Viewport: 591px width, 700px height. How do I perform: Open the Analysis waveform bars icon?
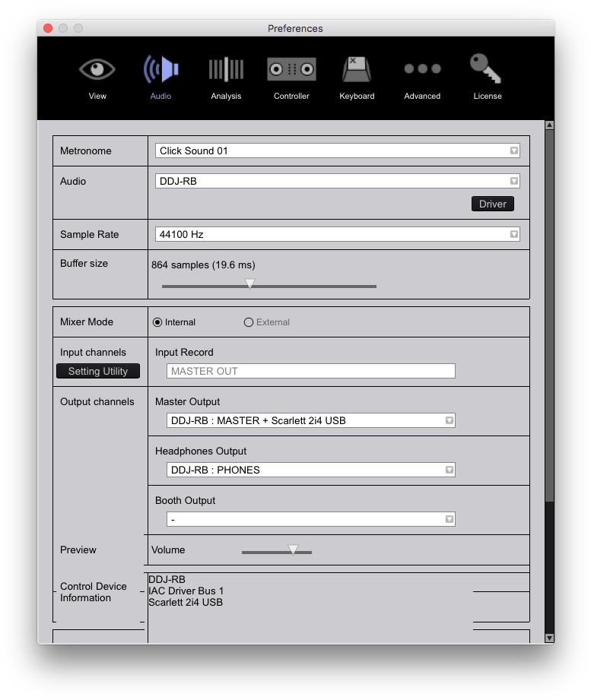tap(226, 69)
